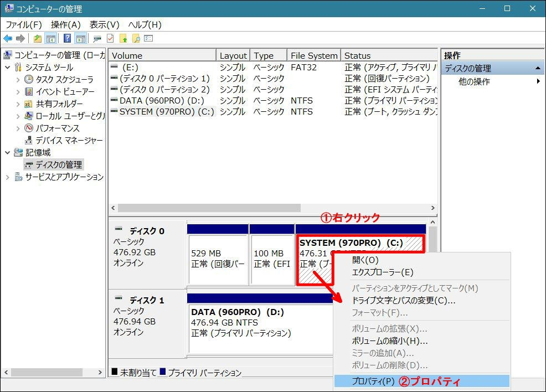
Task: Click the disk connect toolbar icon
Action: point(97,38)
